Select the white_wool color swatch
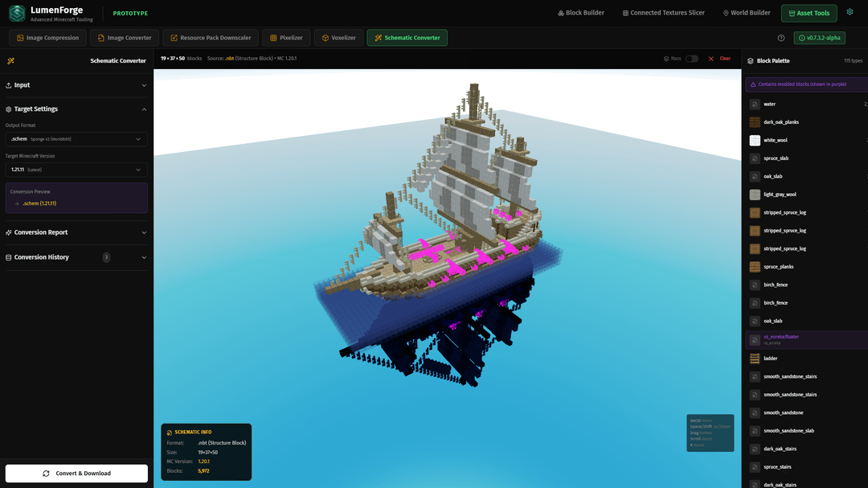868x488 pixels. [x=755, y=140]
